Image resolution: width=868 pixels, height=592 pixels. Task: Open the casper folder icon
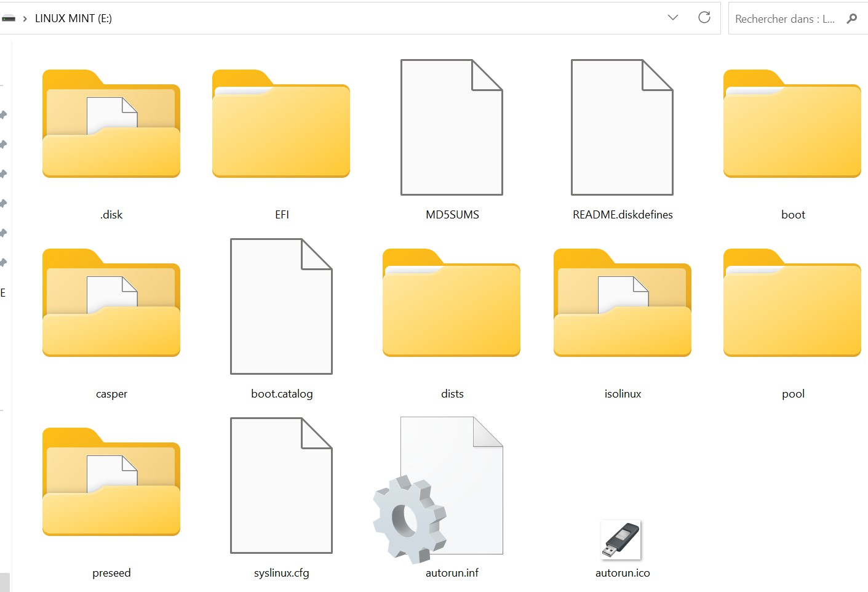click(111, 303)
